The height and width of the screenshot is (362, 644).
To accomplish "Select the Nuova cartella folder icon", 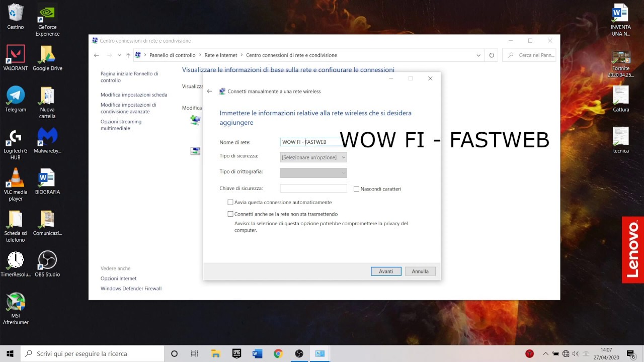I will (x=47, y=103).
